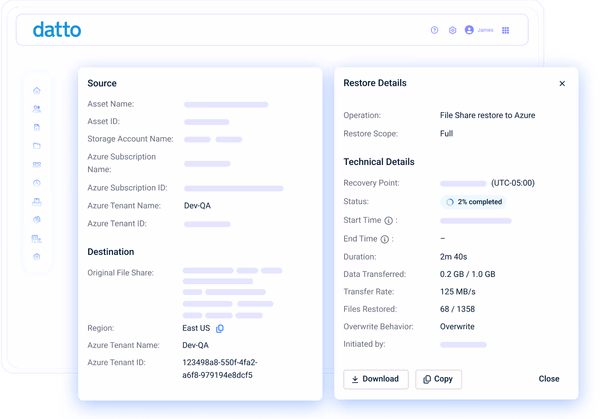Viewport: 600px width, 419px height.
Task: Click the datto logo
Action: (x=57, y=29)
